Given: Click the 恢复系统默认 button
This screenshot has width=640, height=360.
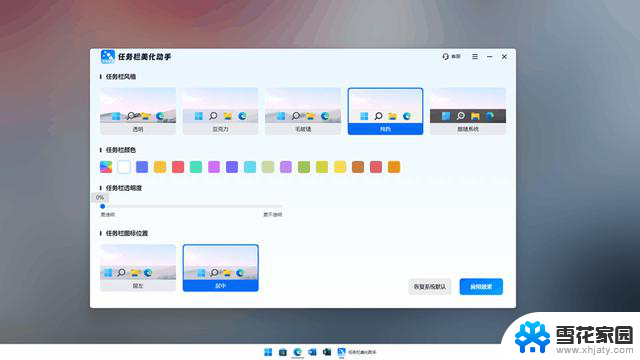Looking at the screenshot, I should click(x=430, y=287).
